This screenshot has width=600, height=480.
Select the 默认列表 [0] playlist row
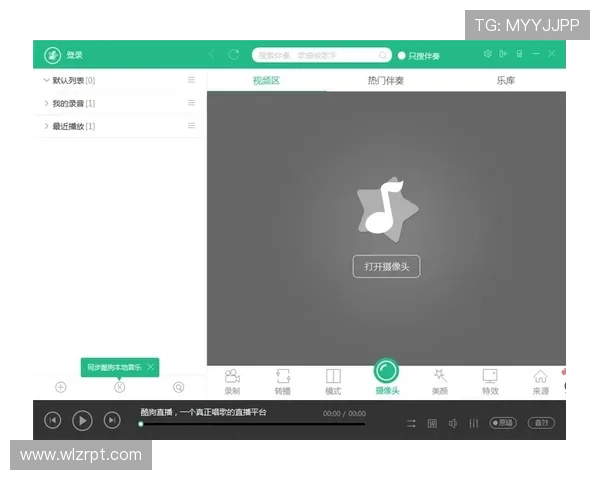120,80
